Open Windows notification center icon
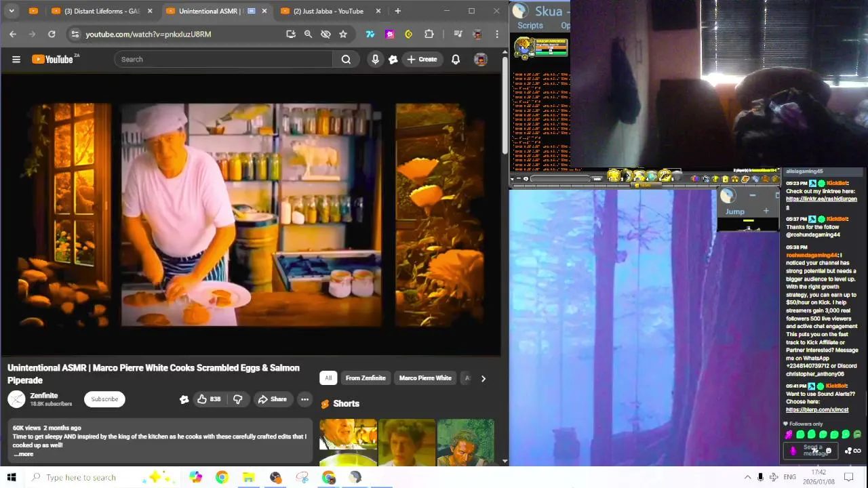The height and width of the screenshot is (488, 868). [848, 477]
